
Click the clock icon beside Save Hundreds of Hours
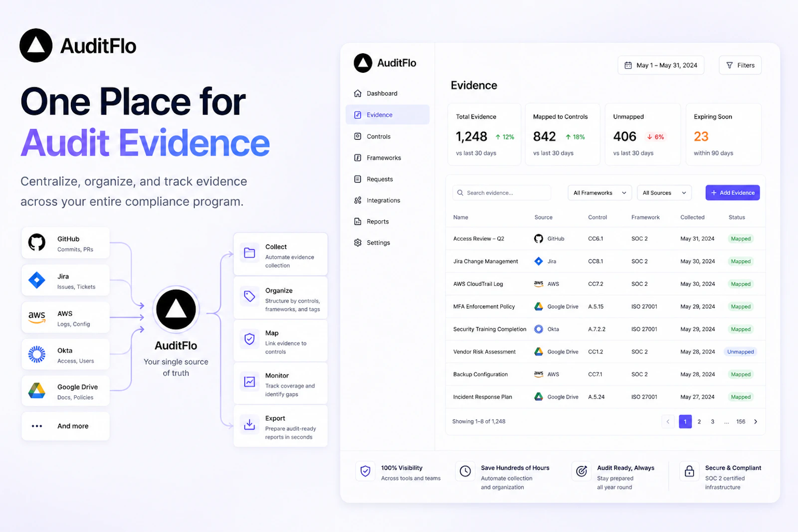[x=465, y=471]
